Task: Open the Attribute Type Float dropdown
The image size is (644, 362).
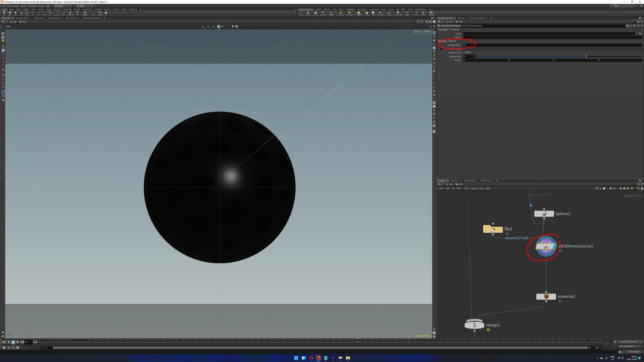Action: [469, 53]
